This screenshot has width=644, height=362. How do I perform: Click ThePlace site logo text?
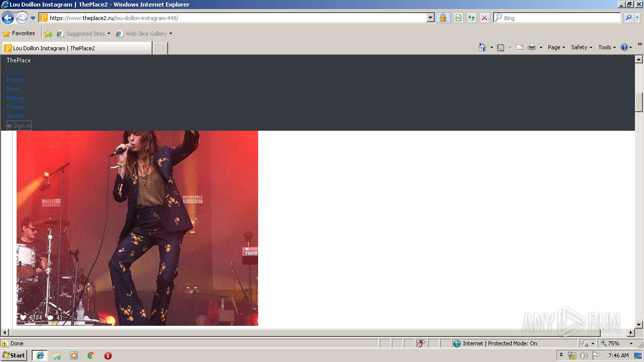19,60
